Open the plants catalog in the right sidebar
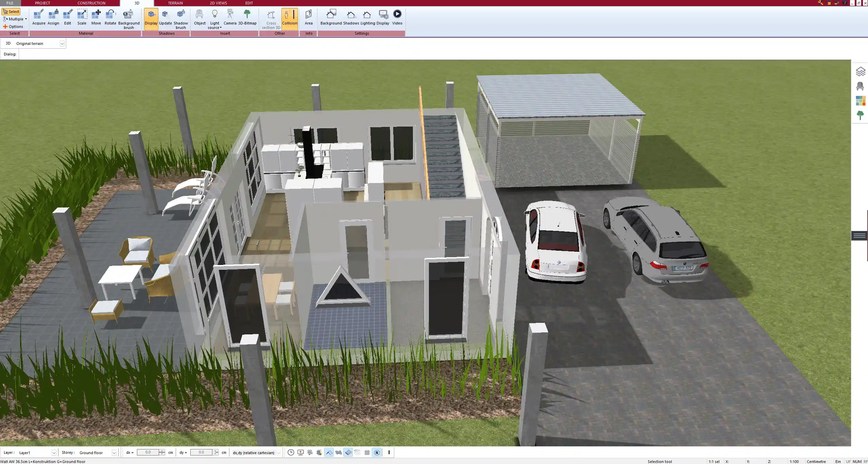 click(x=861, y=115)
